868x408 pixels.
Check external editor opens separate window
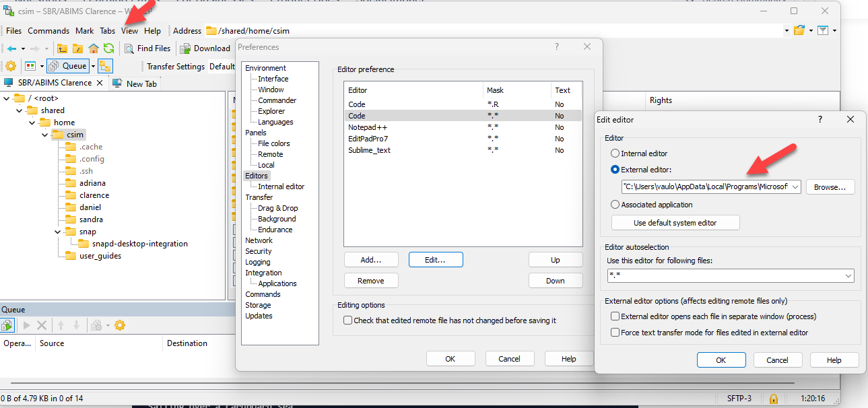(x=615, y=316)
